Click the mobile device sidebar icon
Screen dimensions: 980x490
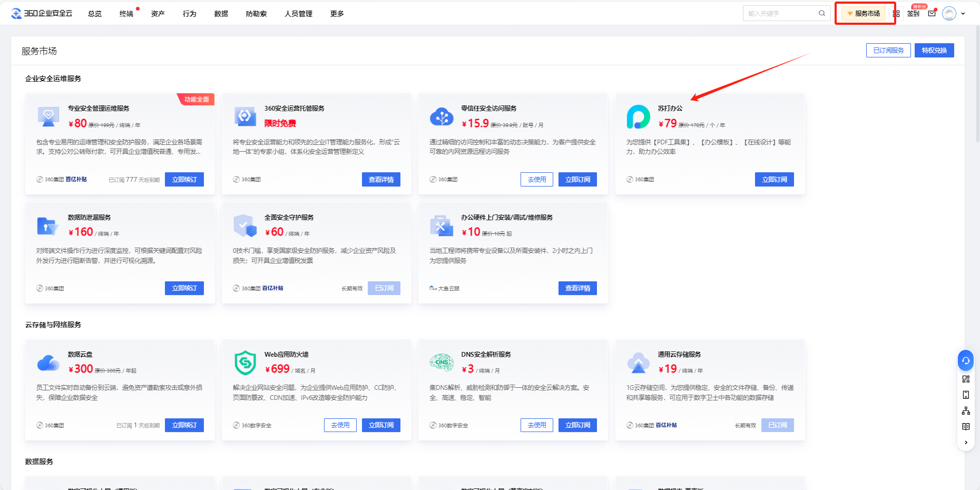point(966,395)
